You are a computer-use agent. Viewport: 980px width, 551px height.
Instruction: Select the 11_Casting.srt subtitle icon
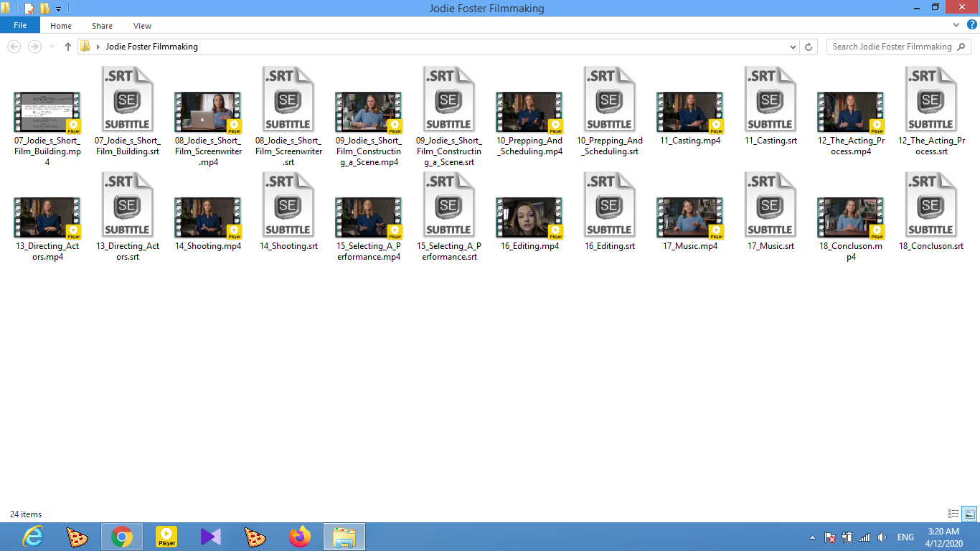tap(771, 100)
